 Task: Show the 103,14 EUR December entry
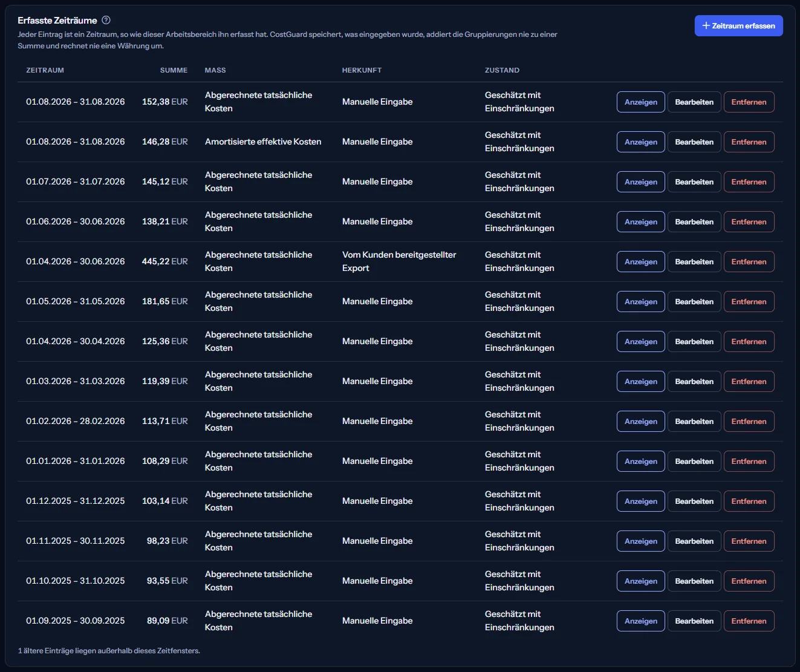coord(641,501)
